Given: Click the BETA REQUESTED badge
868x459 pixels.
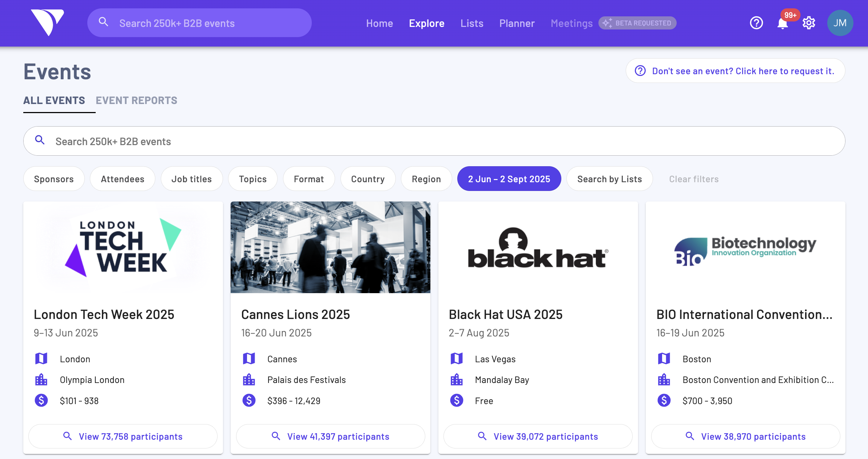Looking at the screenshot, I should (637, 23).
